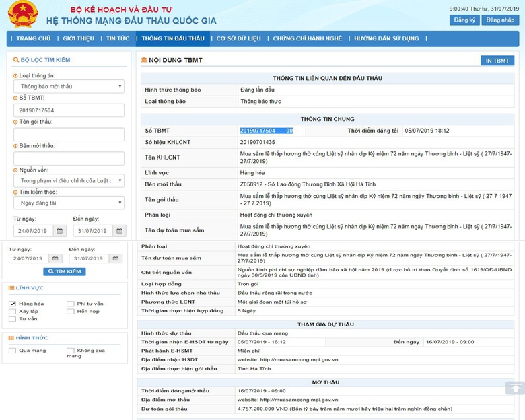The height and width of the screenshot is (420, 525).
Task: Click the magnifier icon beside BỘ LỌC TÌM KIẾM
Action: tap(15, 61)
